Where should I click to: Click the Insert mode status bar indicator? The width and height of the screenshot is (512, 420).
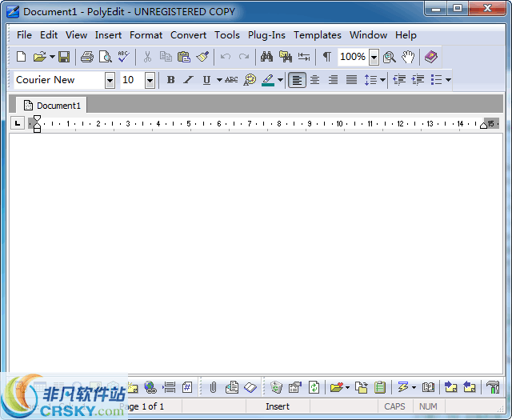tap(278, 406)
